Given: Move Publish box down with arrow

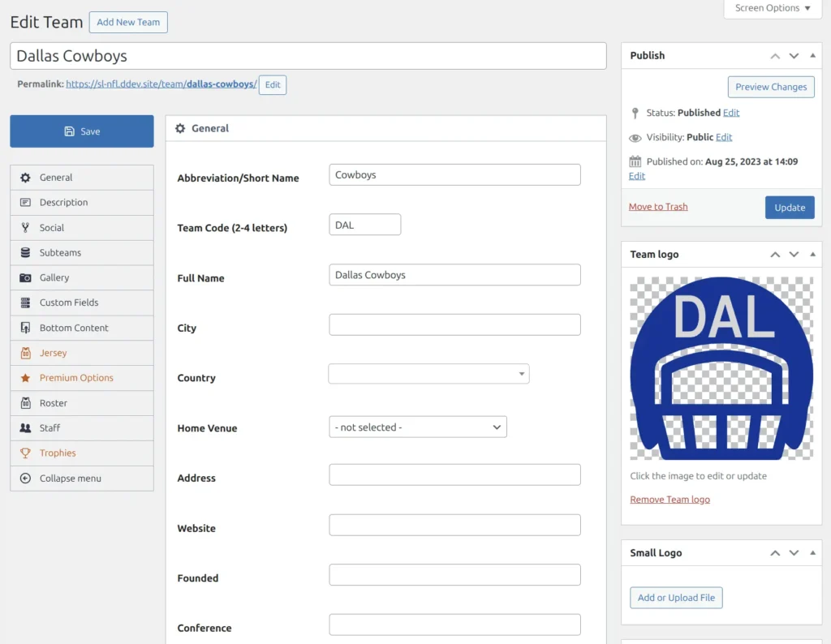Looking at the screenshot, I should pos(794,56).
